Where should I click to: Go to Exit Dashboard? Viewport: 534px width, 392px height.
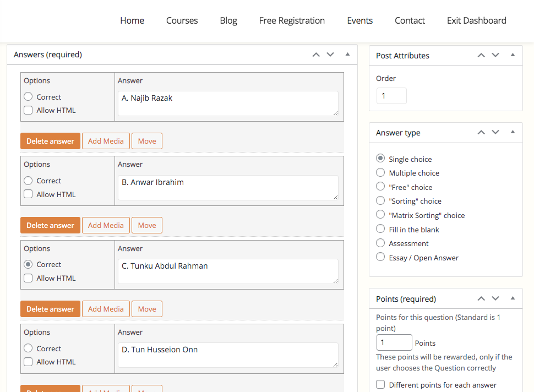coord(476,20)
